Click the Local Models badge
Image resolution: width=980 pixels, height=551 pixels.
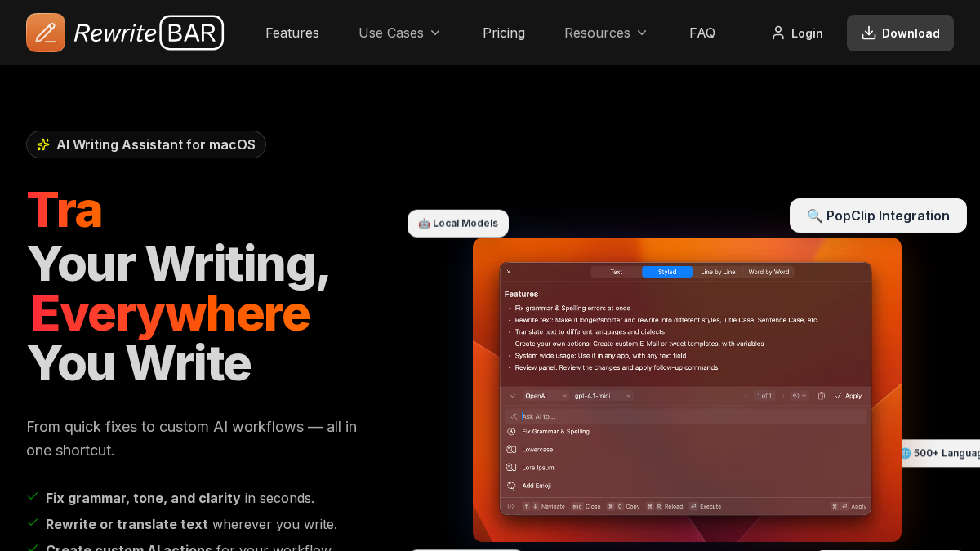click(458, 224)
